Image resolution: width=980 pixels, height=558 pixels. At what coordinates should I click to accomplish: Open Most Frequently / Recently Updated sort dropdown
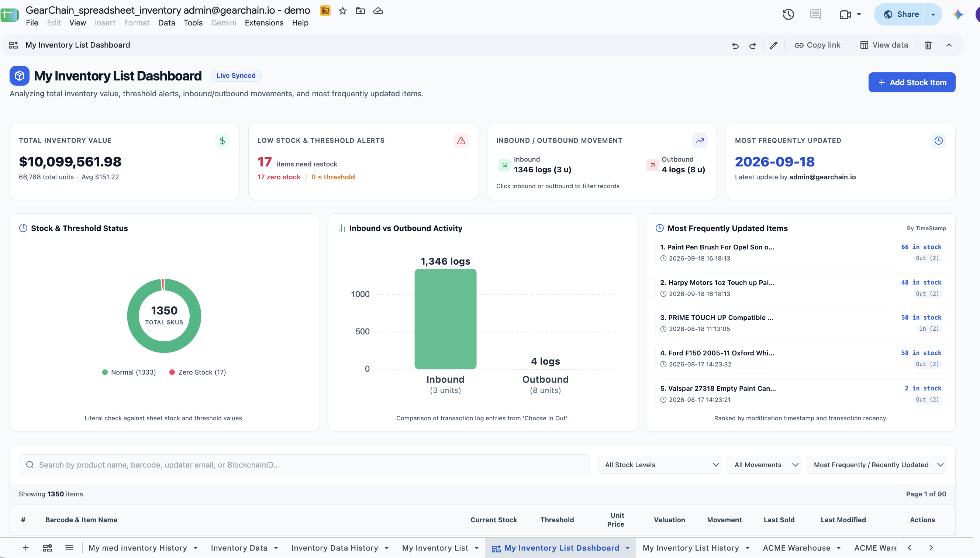click(x=876, y=465)
